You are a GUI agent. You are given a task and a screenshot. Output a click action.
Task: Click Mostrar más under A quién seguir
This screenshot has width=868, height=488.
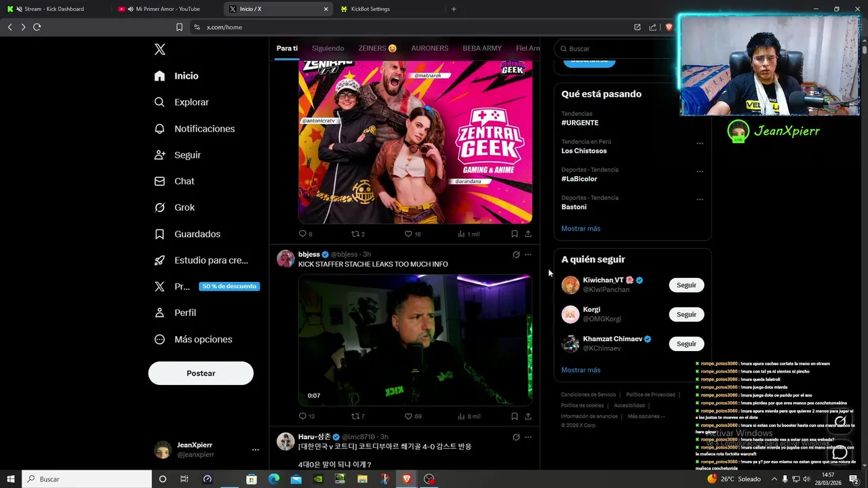coord(581,370)
